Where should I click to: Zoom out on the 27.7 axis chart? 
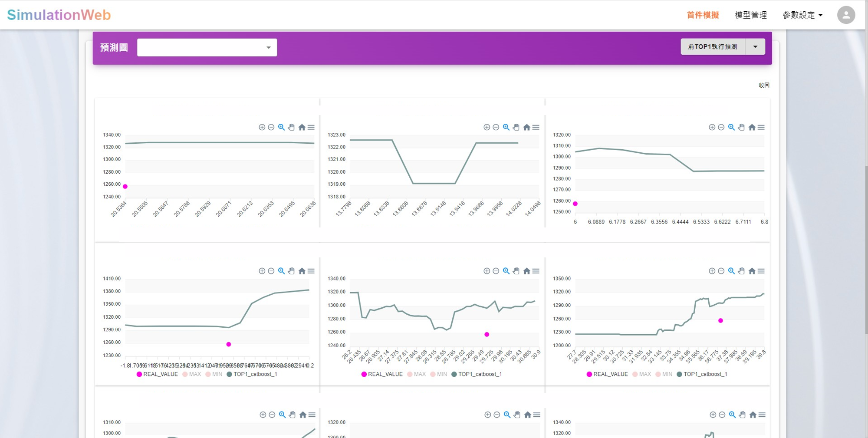point(721,271)
